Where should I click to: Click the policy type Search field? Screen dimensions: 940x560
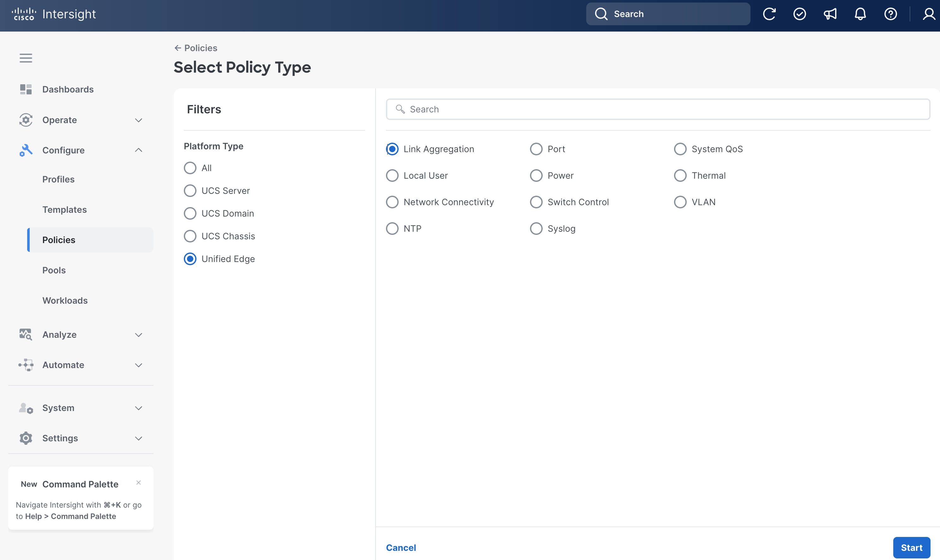click(x=658, y=109)
